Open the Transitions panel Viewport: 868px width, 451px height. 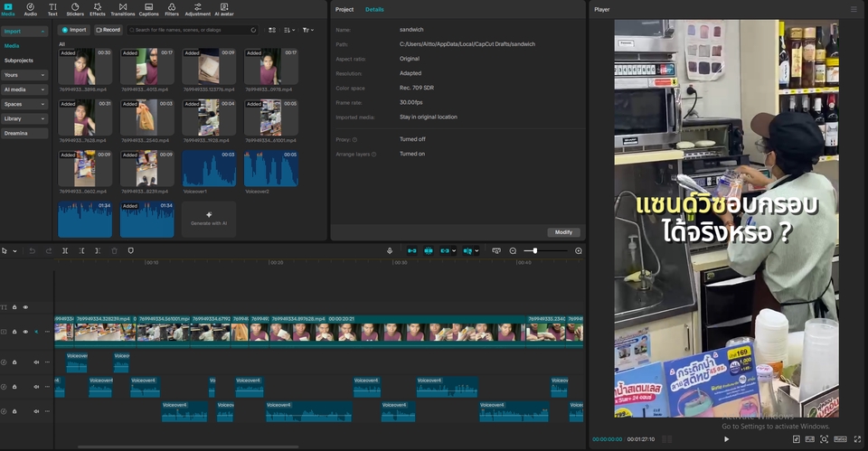coord(122,9)
